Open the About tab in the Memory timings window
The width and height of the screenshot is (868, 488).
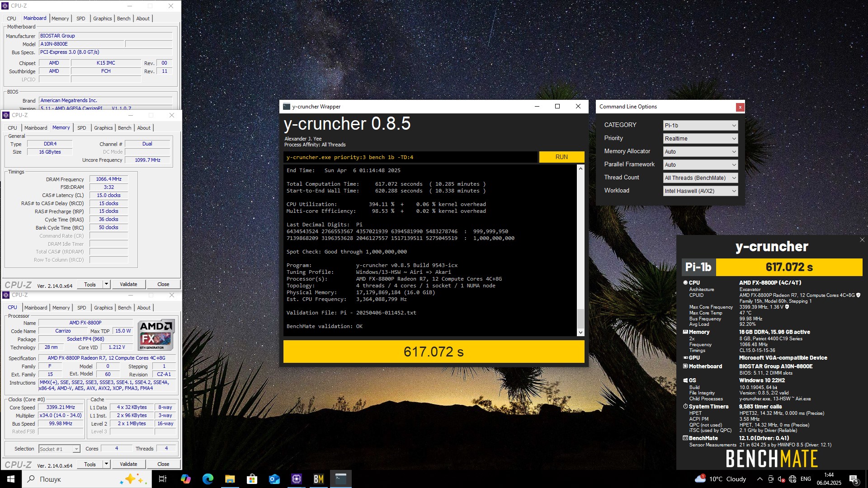[x=144, y=128]
